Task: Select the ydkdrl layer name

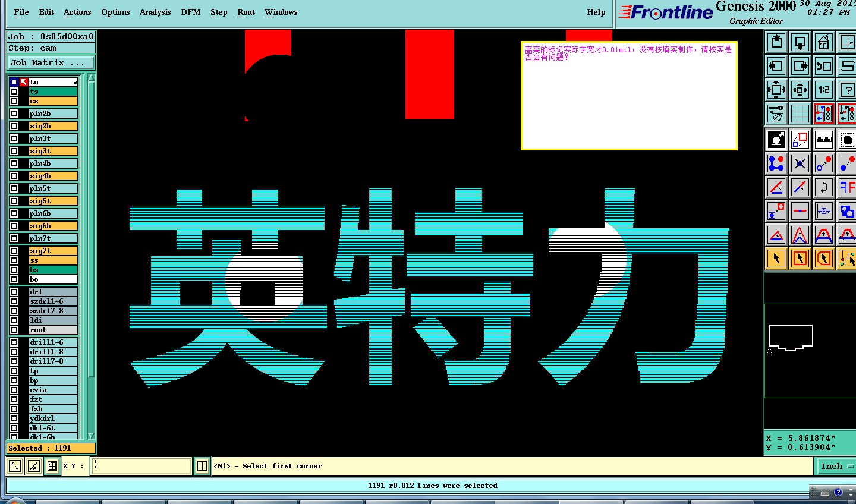Action: point(53,418)
